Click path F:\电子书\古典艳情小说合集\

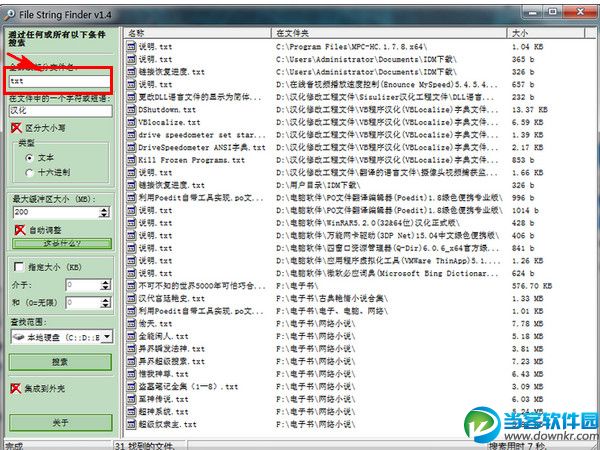pyautogui.click(x=332, y=298)
